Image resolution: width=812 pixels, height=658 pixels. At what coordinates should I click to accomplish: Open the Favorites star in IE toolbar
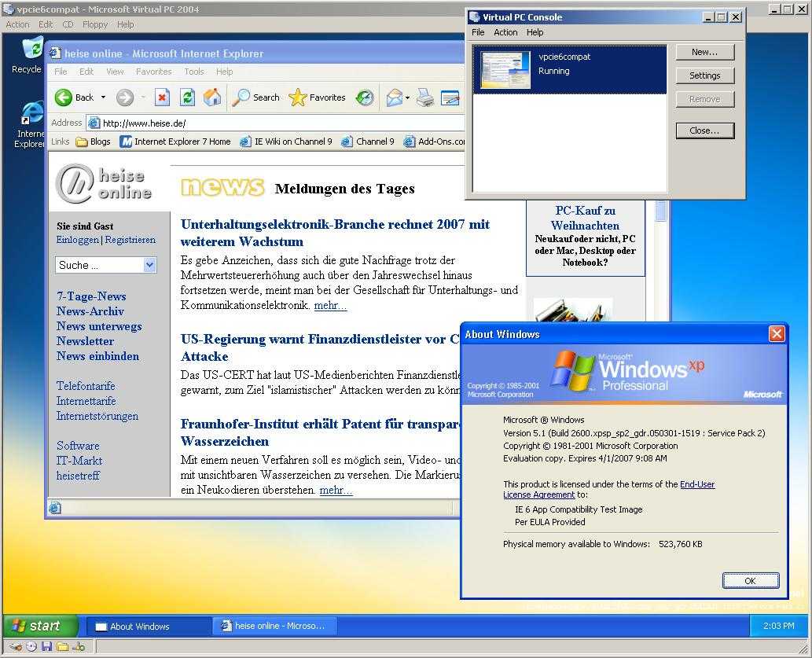click(317, 97)
